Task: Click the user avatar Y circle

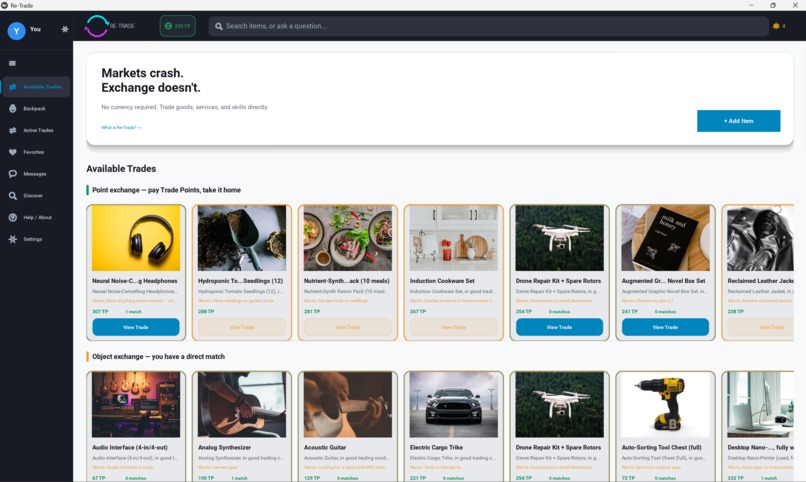Action: (x=16, y=31)
